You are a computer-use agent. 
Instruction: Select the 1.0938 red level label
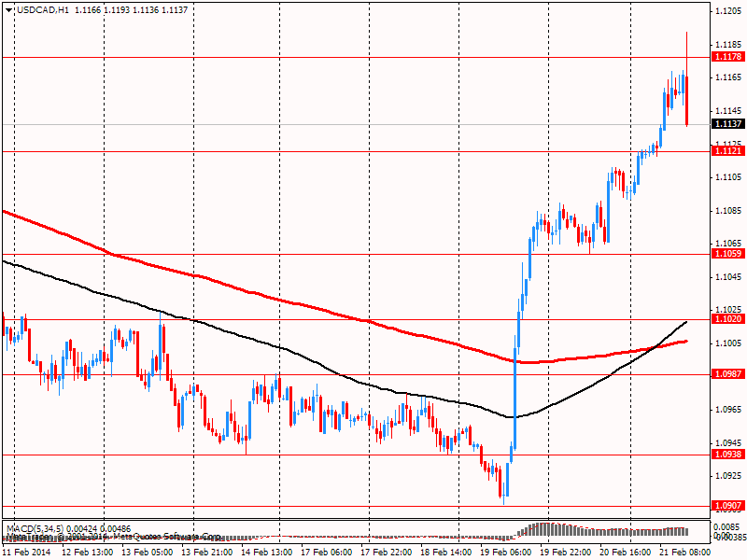click(727, 455)
